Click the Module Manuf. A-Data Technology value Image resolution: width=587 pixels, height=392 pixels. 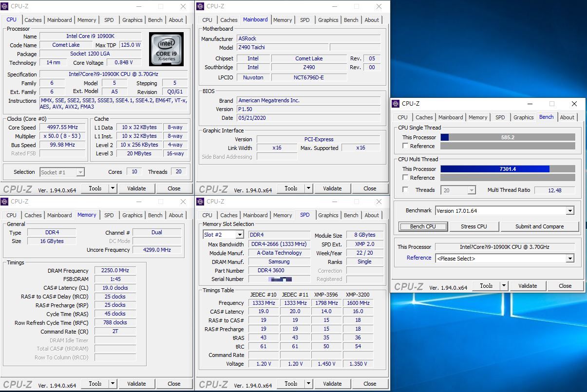(279, 253)
